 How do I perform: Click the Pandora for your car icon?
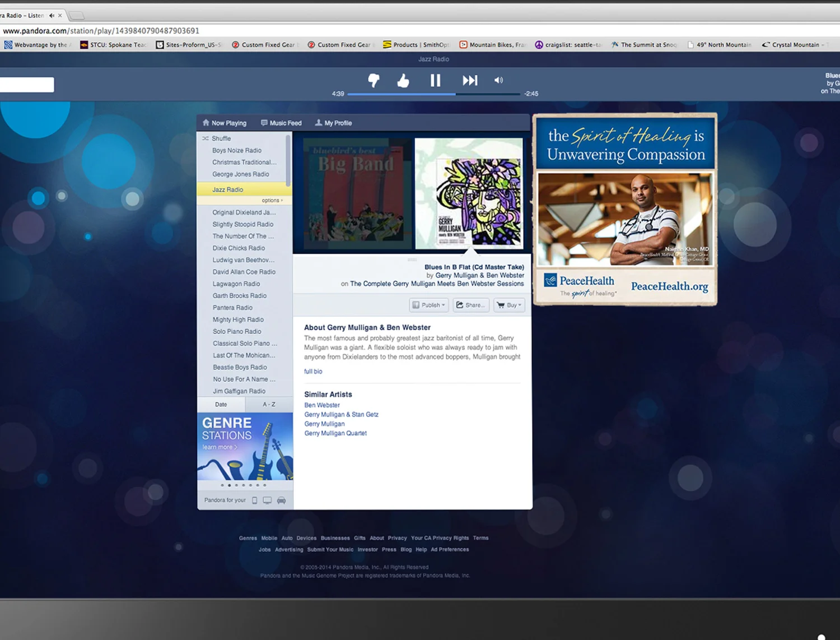(281, 500)
